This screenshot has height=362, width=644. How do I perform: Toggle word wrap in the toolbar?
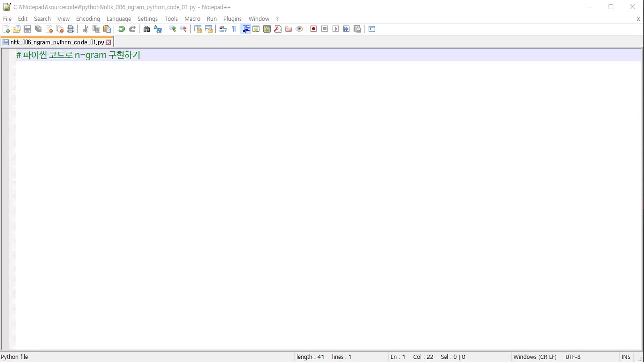click(x=223, y=29)
